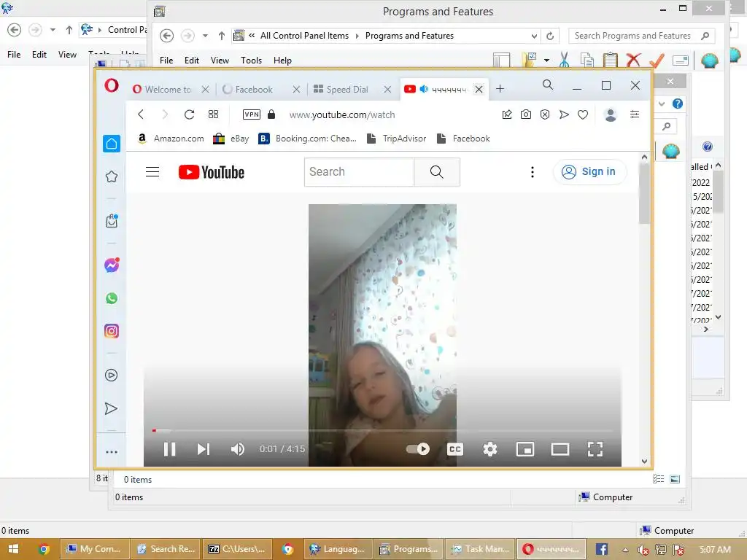
Task: Open Help menu in Programs and Features
Action: pos(282,61)
